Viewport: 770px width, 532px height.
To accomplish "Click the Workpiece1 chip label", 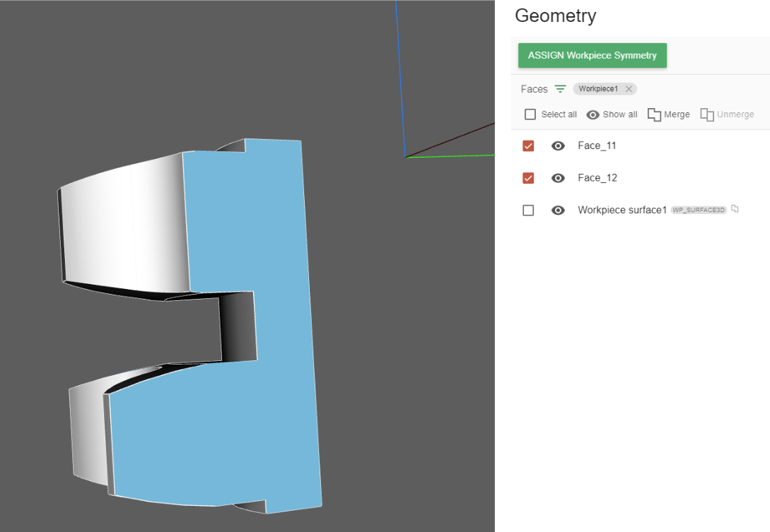I will (598, 89).
